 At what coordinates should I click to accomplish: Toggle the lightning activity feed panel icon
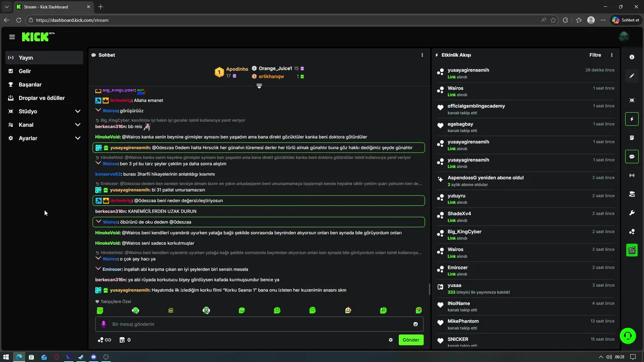632,119
